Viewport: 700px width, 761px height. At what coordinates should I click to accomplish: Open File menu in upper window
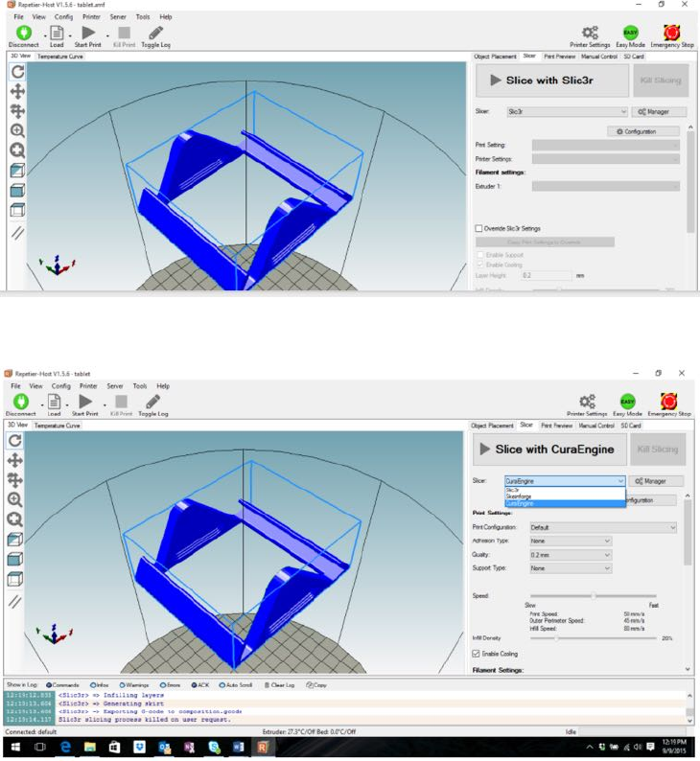18,17
